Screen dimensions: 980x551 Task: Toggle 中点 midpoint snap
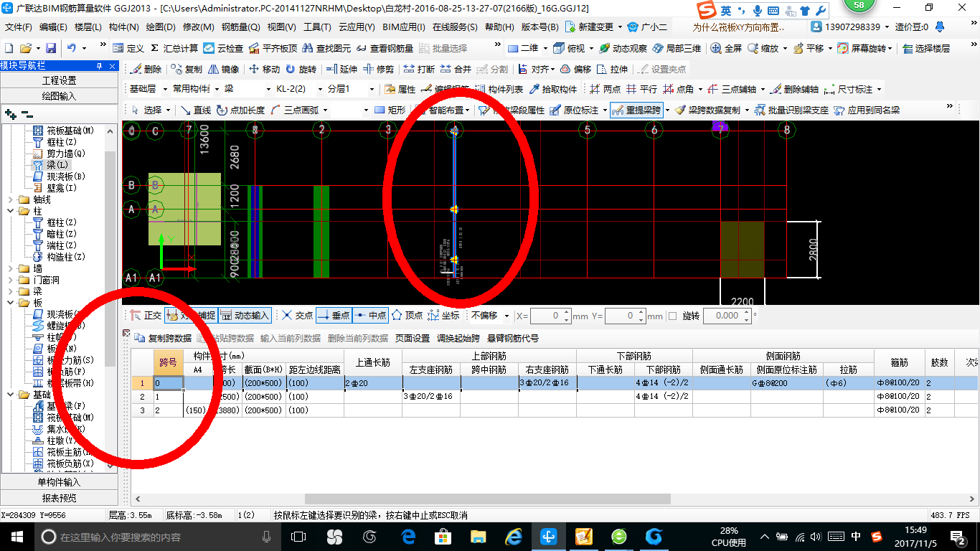point(370,315)
